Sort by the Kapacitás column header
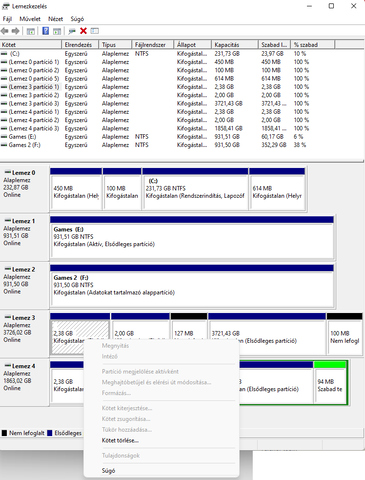The image size is (365, 480). (x=235, y=45)
